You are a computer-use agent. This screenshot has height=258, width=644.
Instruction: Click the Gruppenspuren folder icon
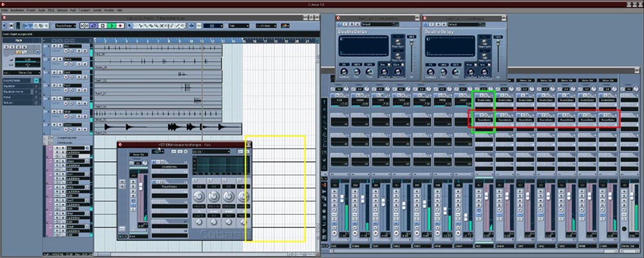pos(50,137)
